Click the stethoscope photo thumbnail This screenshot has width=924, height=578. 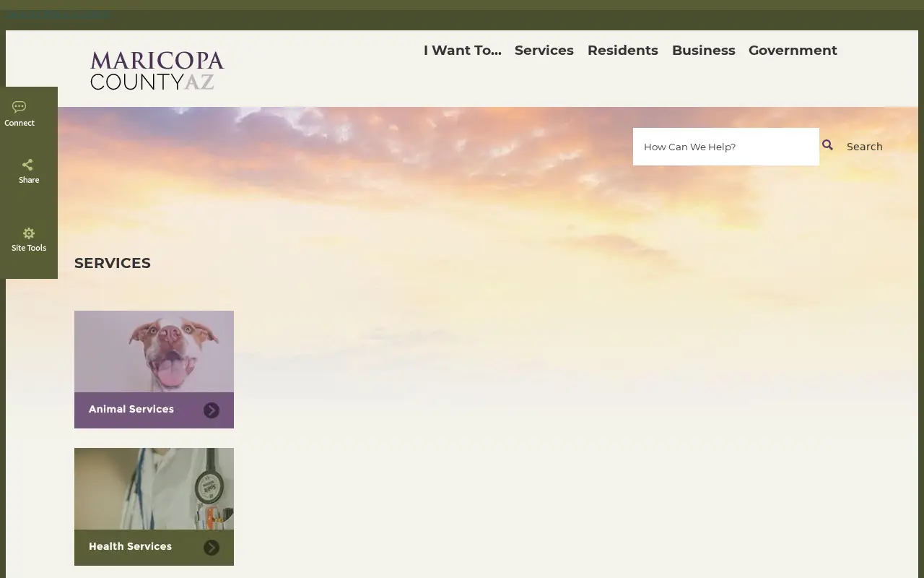[x=154, y=489]
